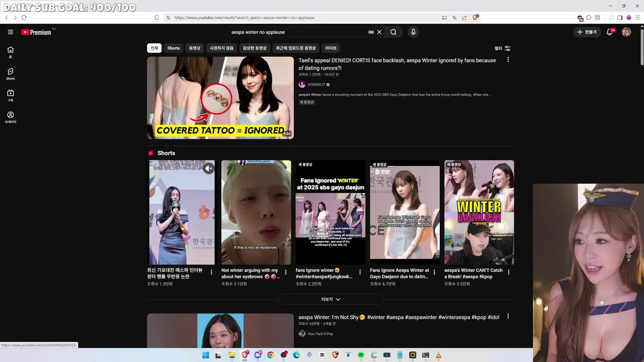Open the Brave Shields lion icon
This screenshot has width=644, height=362.
475,17
